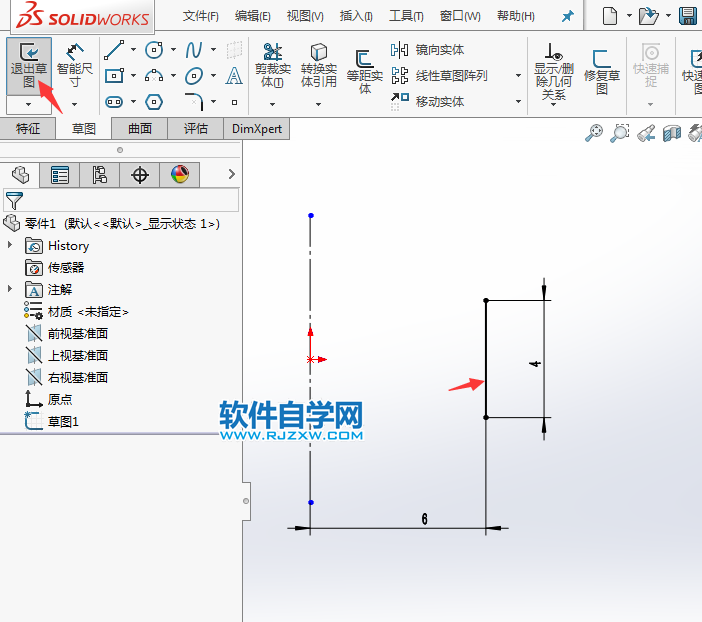Open the 帮助(H) menu

point(515,16)
